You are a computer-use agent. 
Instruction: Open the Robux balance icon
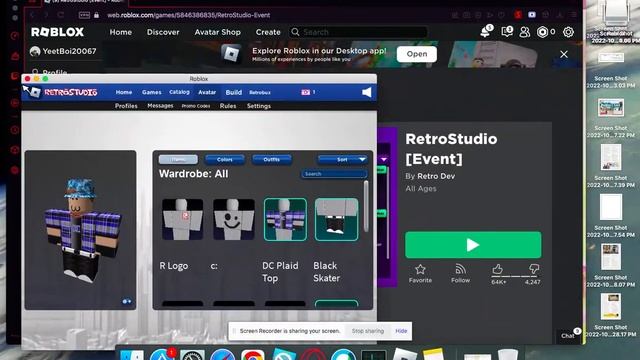(x=542, y=32)
